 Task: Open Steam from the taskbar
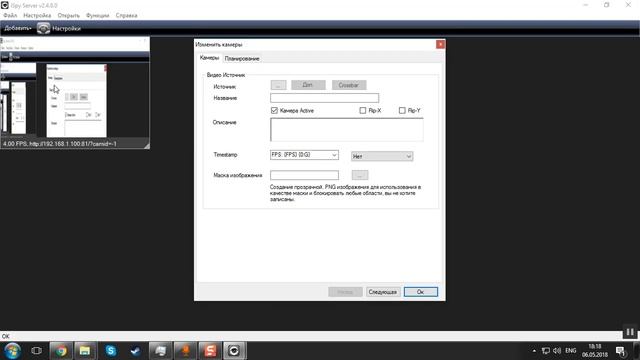pyautogui.click(x=135, y=351)
